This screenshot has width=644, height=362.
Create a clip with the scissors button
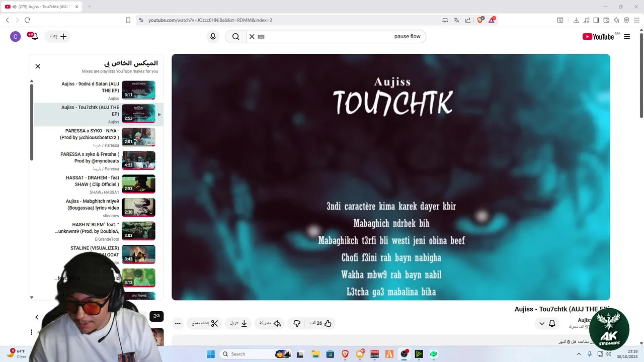pos(205,323)
